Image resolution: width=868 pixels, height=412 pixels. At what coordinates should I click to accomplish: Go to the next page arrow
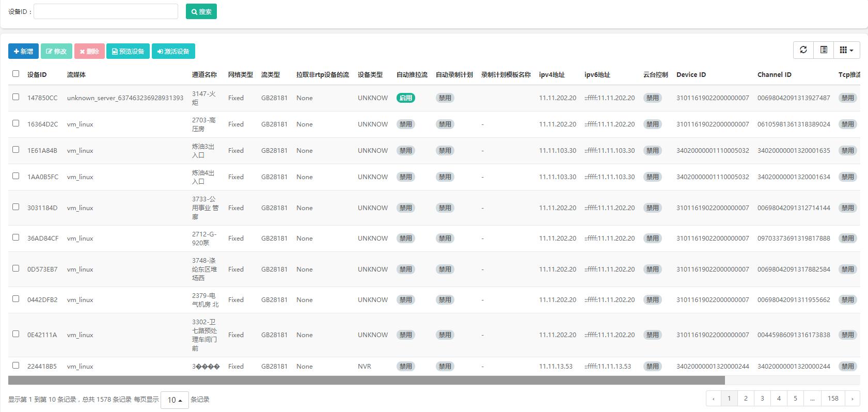point(852,398)
